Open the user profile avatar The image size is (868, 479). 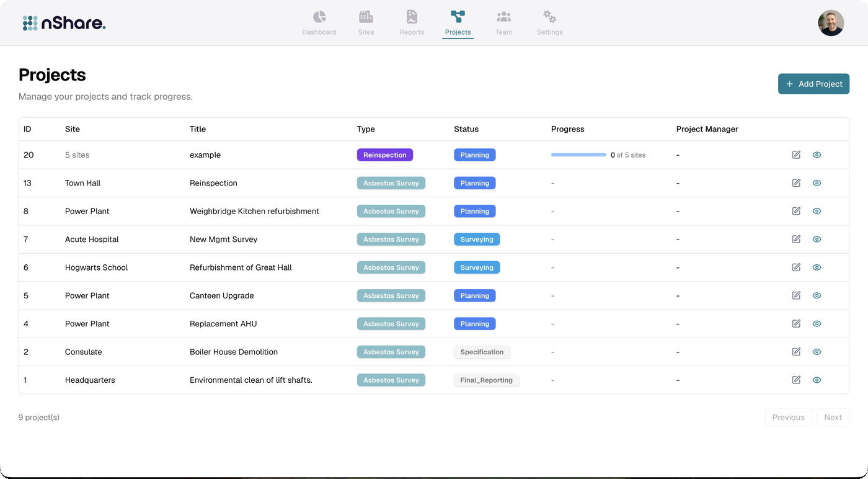(x=831, y=23)
